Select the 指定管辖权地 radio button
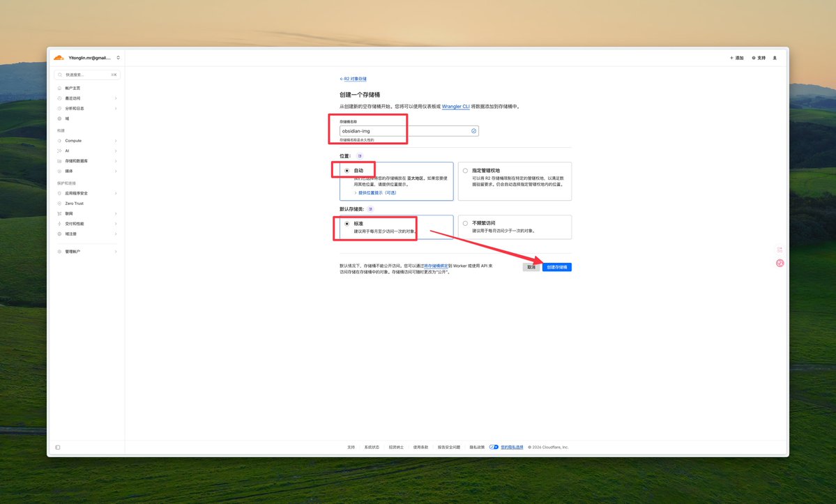Screen dimensions: 836x504 (466, 171)
